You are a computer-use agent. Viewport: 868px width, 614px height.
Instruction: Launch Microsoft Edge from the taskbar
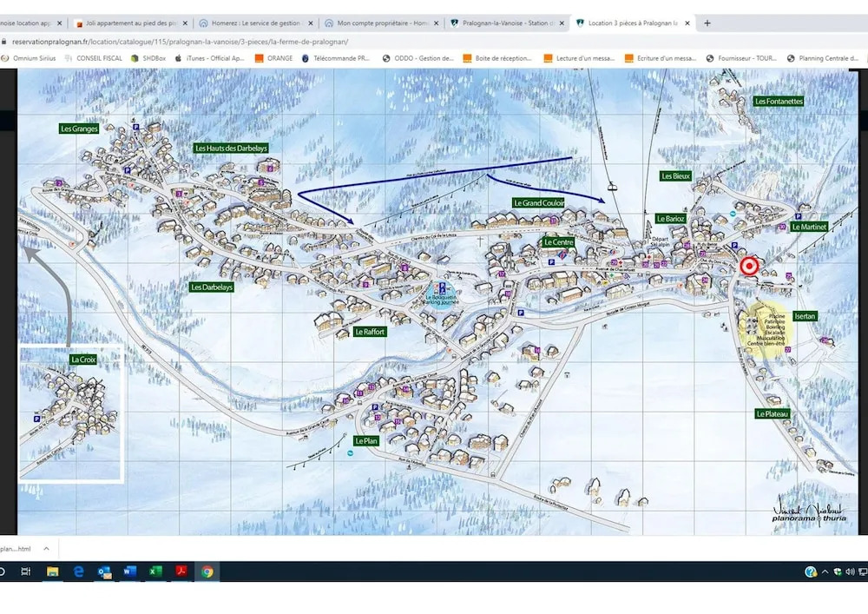tap(78, 571)
